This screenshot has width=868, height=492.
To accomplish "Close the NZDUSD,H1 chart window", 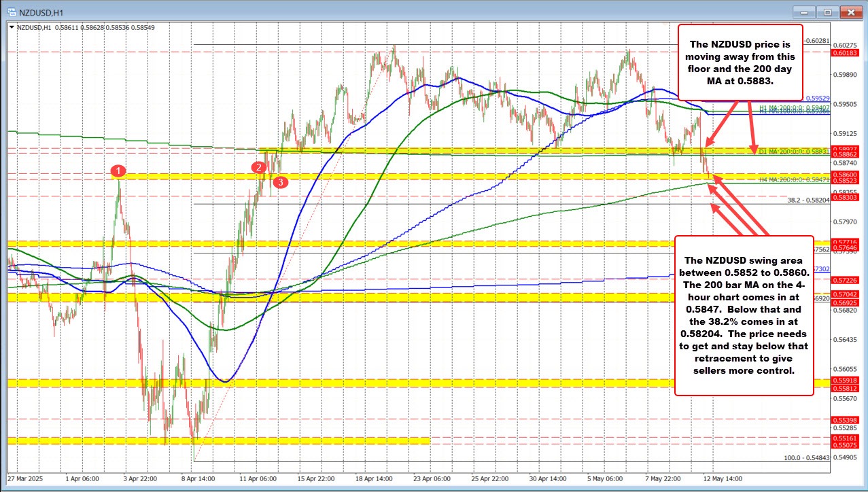I will [x=850, y=12].
